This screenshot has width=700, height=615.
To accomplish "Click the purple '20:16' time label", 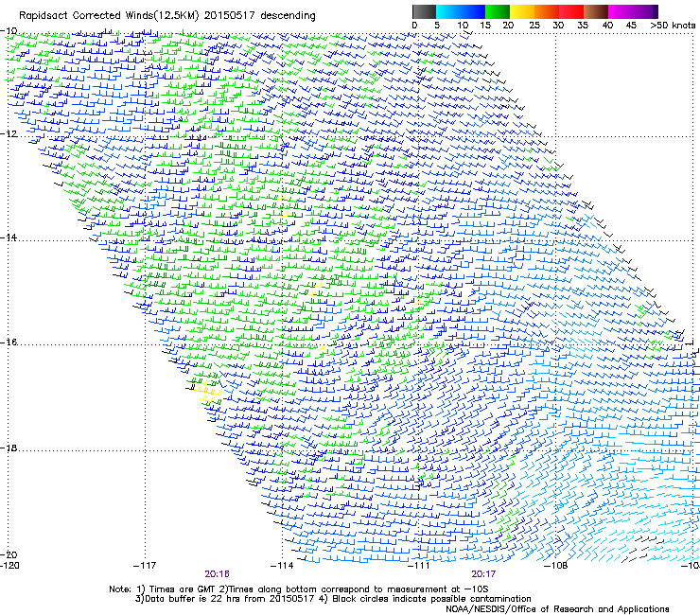I will (217, 574).
